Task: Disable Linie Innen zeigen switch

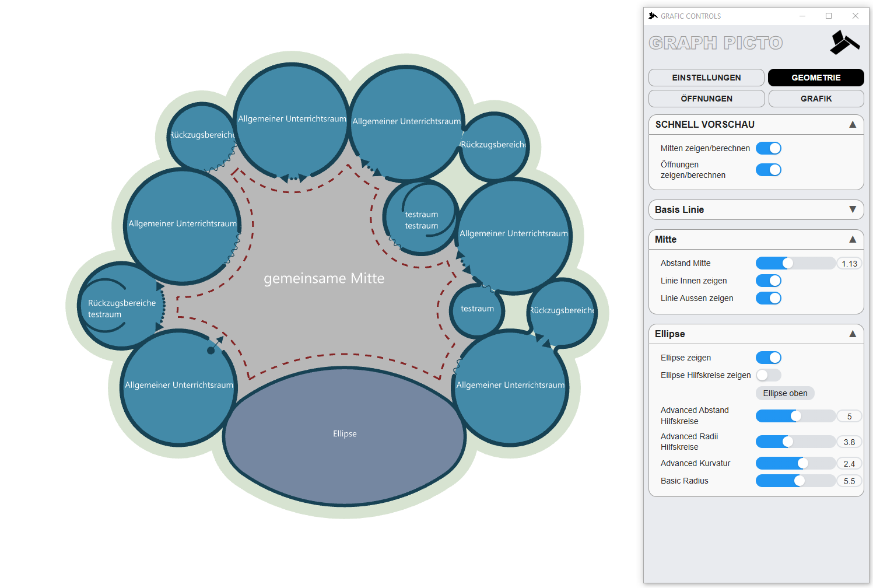Action: 768,281
